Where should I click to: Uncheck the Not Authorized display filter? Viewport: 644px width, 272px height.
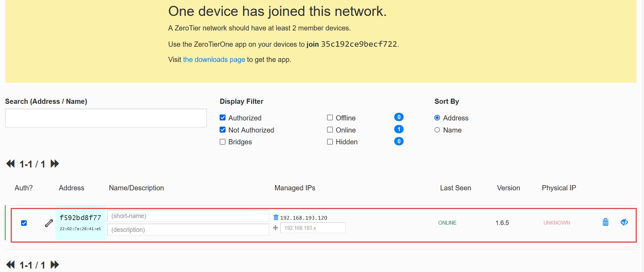tap(223, 130)
